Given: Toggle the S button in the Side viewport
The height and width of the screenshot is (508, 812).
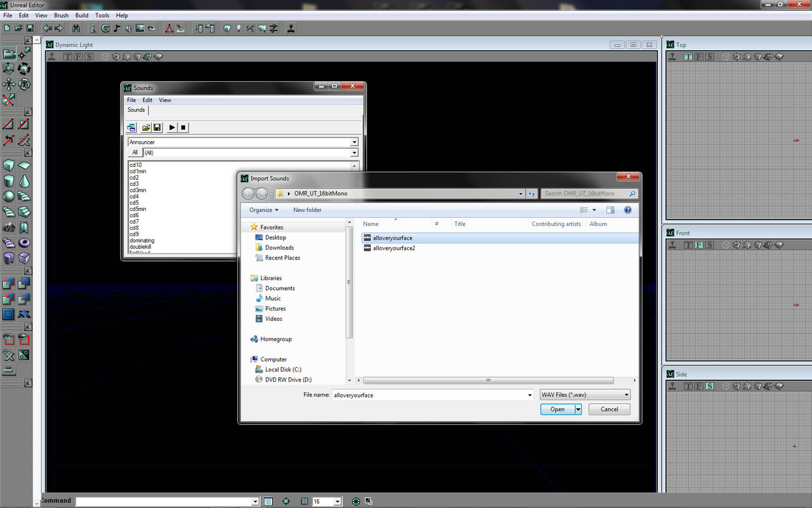Looking at the screenshot, I should pyautogui.click(x=710, y=385).
